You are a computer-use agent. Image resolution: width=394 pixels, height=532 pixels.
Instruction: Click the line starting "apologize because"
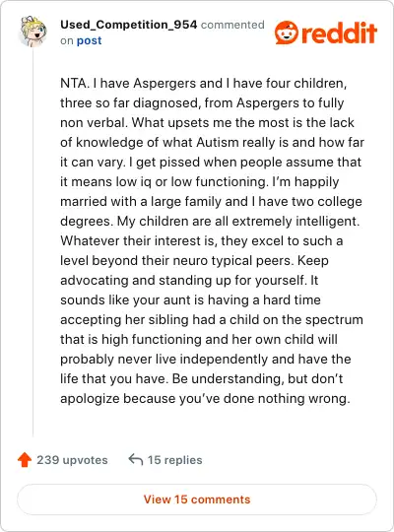(x=205, y=399)
